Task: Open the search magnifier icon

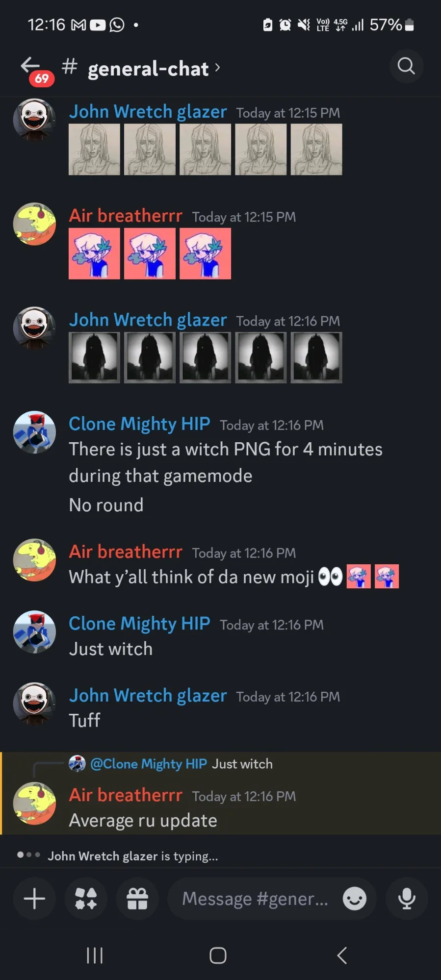Action: (406, 66)
